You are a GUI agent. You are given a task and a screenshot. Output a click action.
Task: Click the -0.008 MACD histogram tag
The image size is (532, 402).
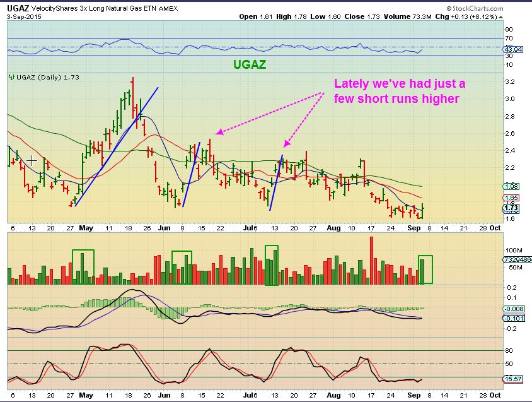[514, 309]
